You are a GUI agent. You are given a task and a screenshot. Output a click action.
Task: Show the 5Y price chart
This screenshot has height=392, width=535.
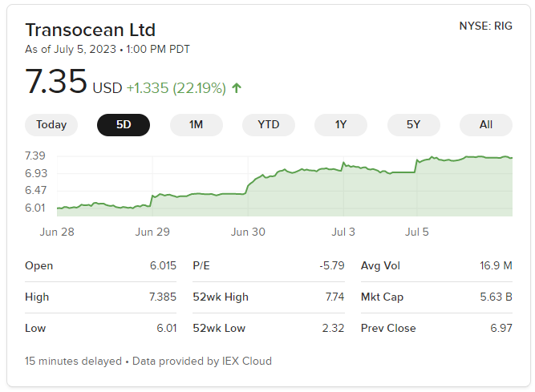[414, 125]
